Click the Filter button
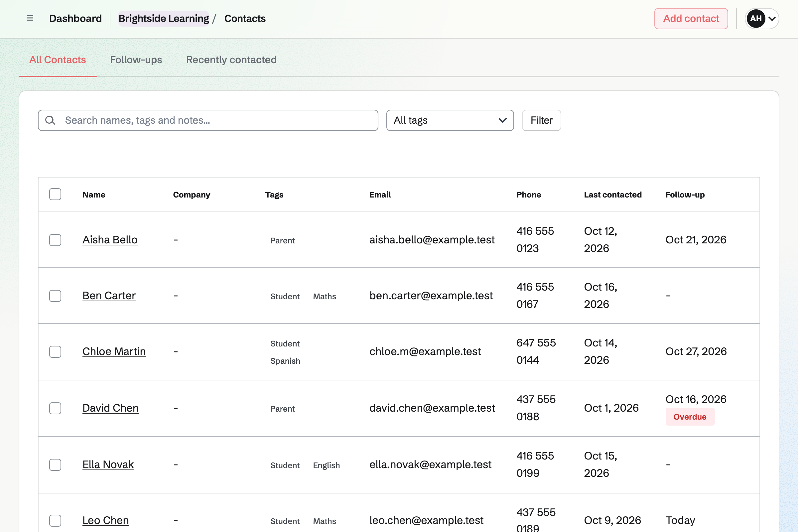This screenshot has height=532, width=798. [x=542, y=120]
